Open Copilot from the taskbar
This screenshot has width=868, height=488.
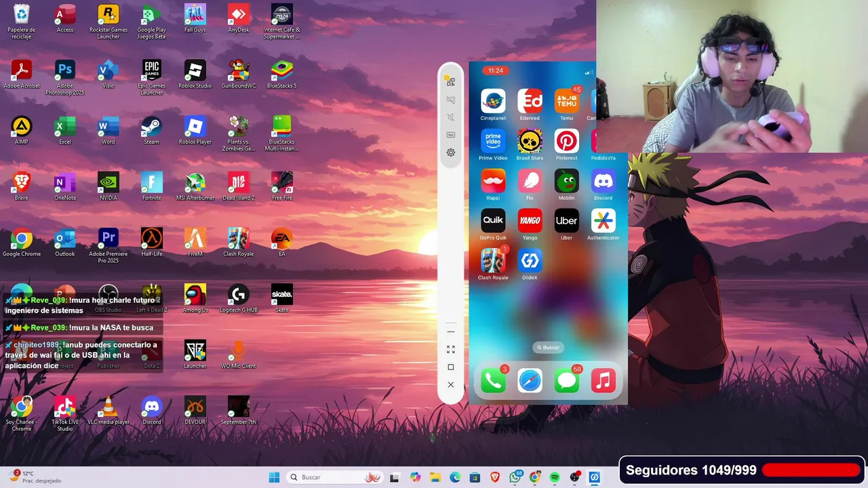[415, 477]
